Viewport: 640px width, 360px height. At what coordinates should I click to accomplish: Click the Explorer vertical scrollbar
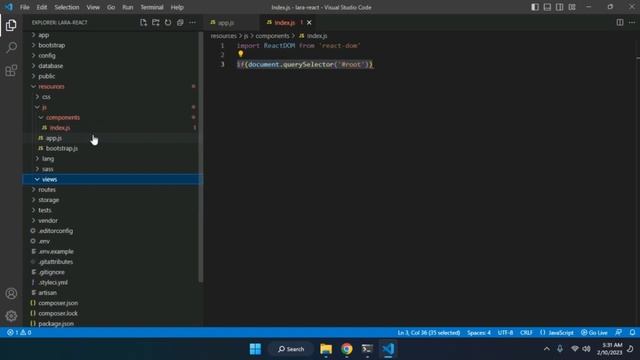(200, 157)
